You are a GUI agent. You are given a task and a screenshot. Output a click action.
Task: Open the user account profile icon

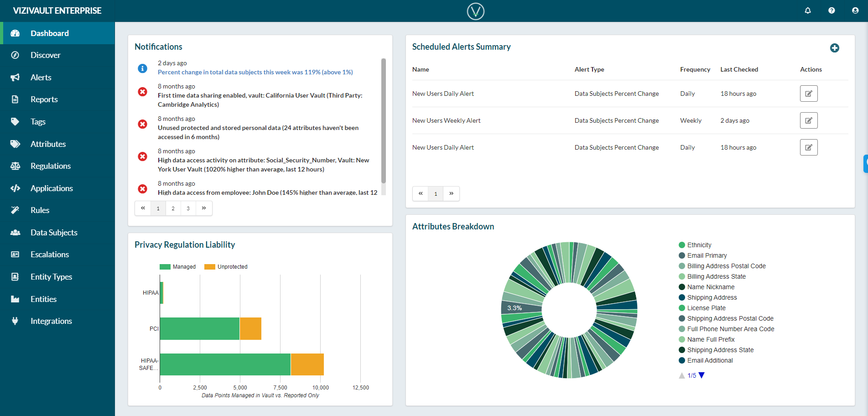(855, 10)
